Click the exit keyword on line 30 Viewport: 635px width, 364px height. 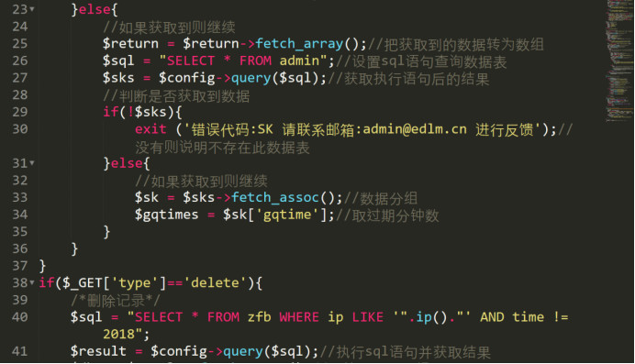click(x=150, y=129)
